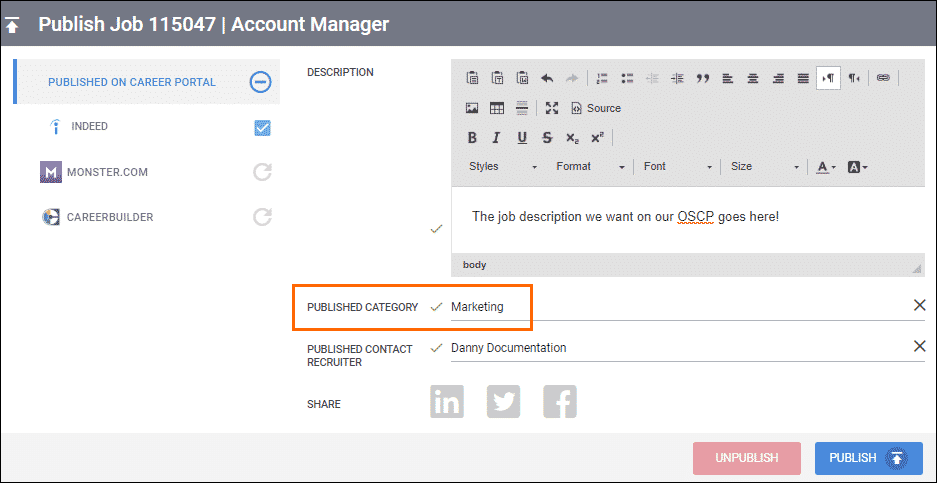Image resolution: width=937 pixels, height=483 pixels.
Task: Open the Styles dropdown
Action: (x=503, y=167)
